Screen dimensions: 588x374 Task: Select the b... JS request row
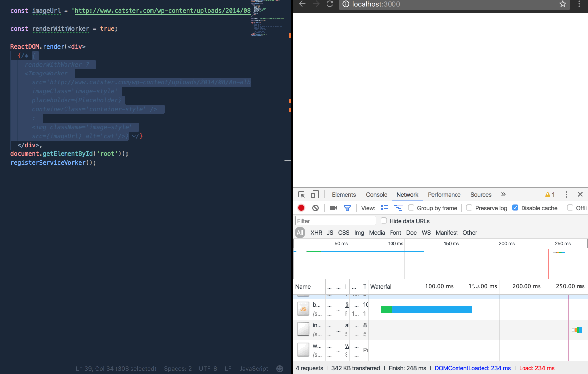pos(441,309)
